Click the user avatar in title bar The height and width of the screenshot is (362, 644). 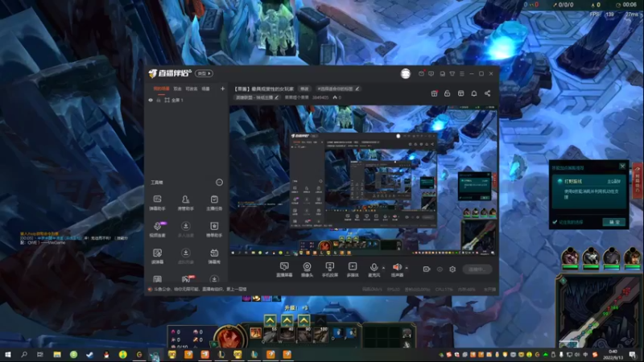pos(406,73)
